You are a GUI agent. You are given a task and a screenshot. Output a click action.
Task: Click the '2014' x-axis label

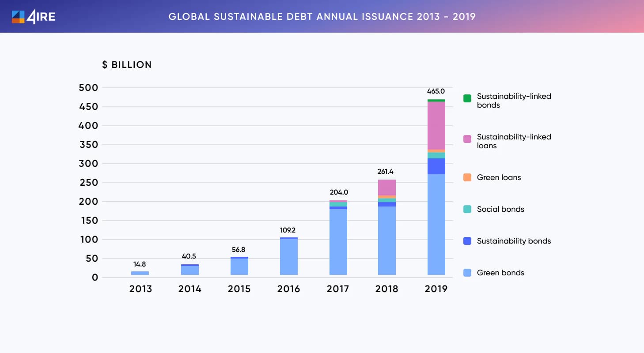(190, 289)
